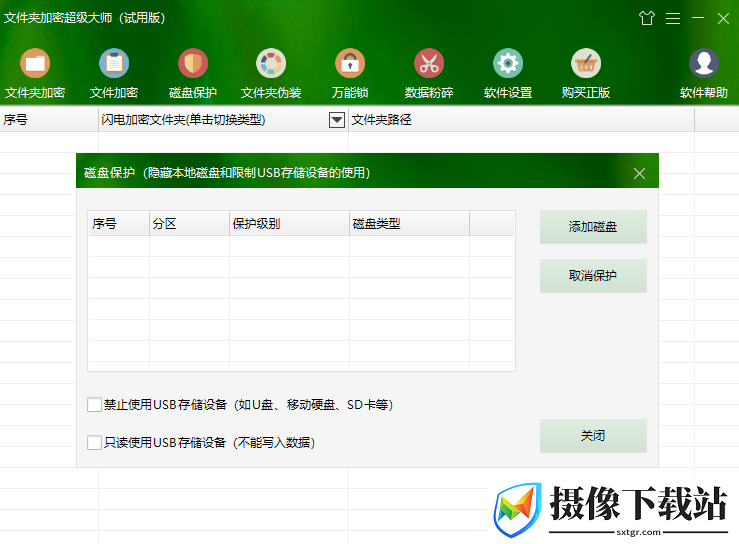Screen dimensions: 739x544
Task: Open the 磁盘保护 disk protection tool
Action: click(x=193, y=74)
